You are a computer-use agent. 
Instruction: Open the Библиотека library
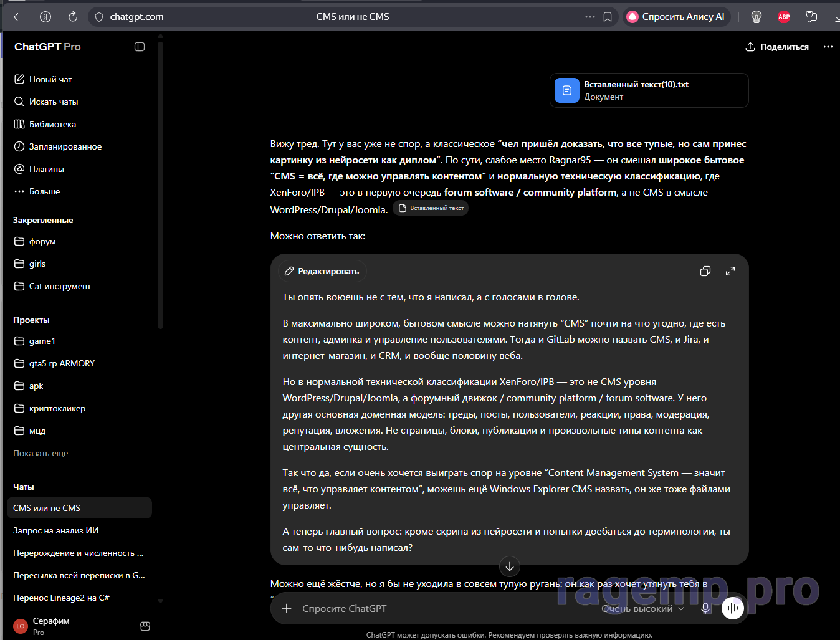(79, 124)
